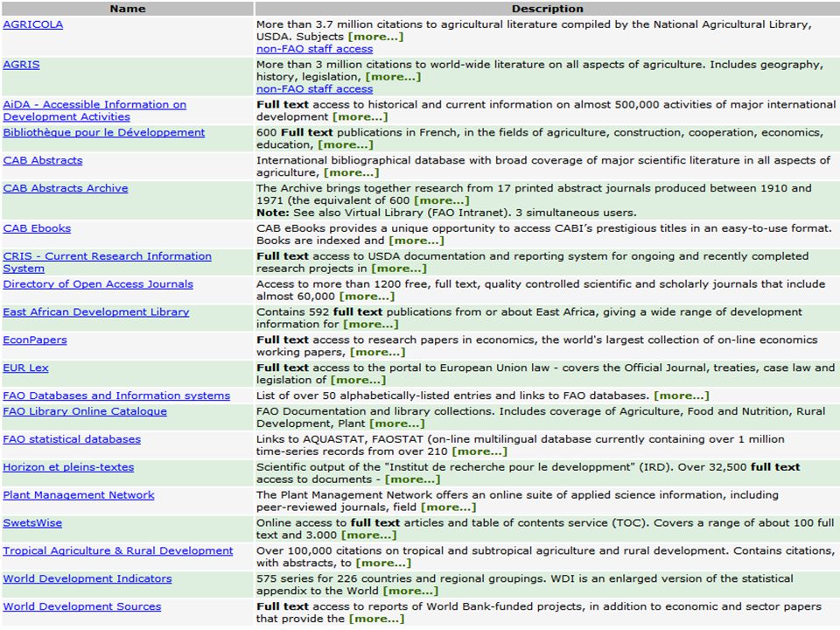Screen dimensions: 840x630
Task: Expand [more...] in SwetsWise description
Action: (369, 535)
